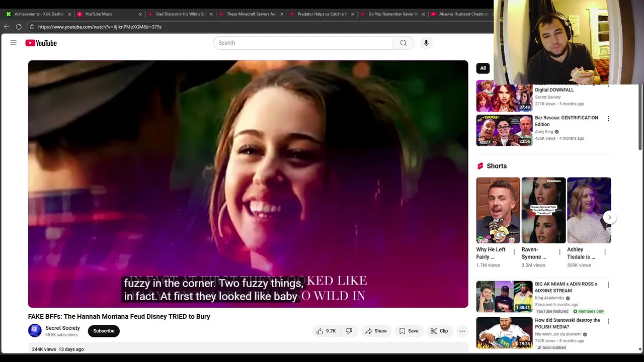Open How did Stanowski destroy thumbnail
This screenshot has width=644, height=362.
[504, 332]
